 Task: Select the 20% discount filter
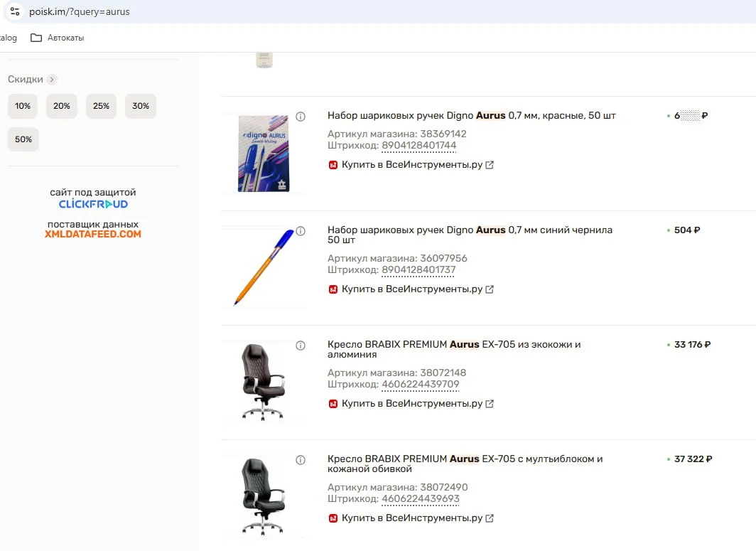[x=62, y=106]
